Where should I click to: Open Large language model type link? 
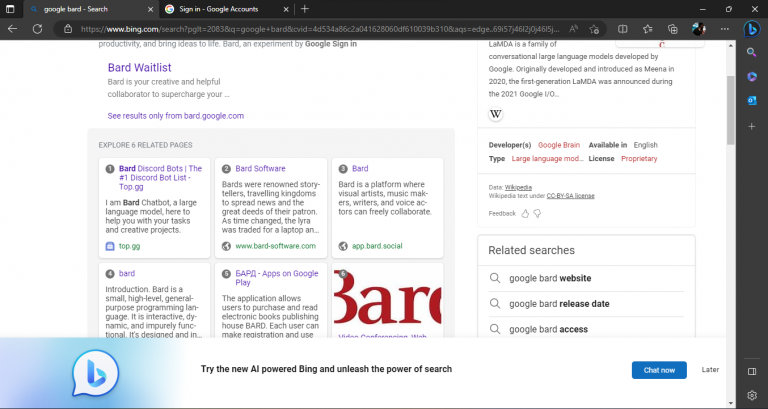[x=548, y=159]
